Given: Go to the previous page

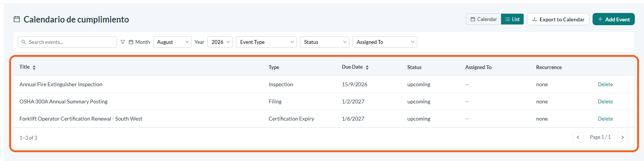Looking at the screenshot, I should [578, 137].
